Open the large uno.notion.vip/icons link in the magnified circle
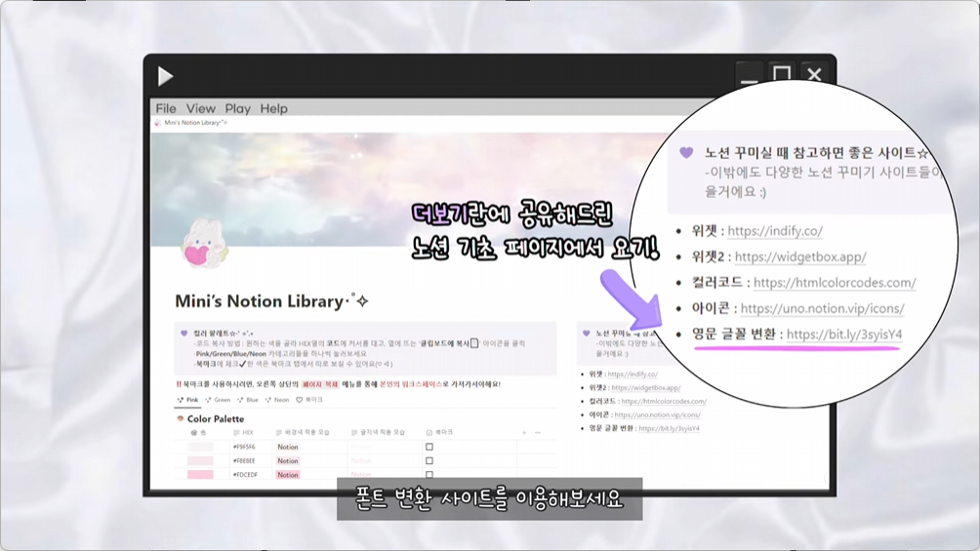This screenshot has height=551, width=980. [x=823, y=308]
